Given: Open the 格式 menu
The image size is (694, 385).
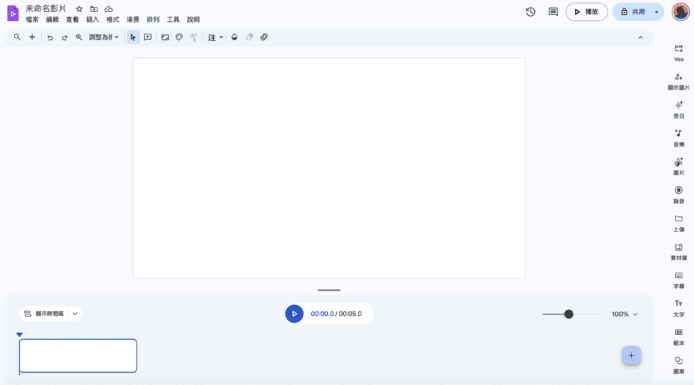Looking at the screenshot, I should click(113, 19).
